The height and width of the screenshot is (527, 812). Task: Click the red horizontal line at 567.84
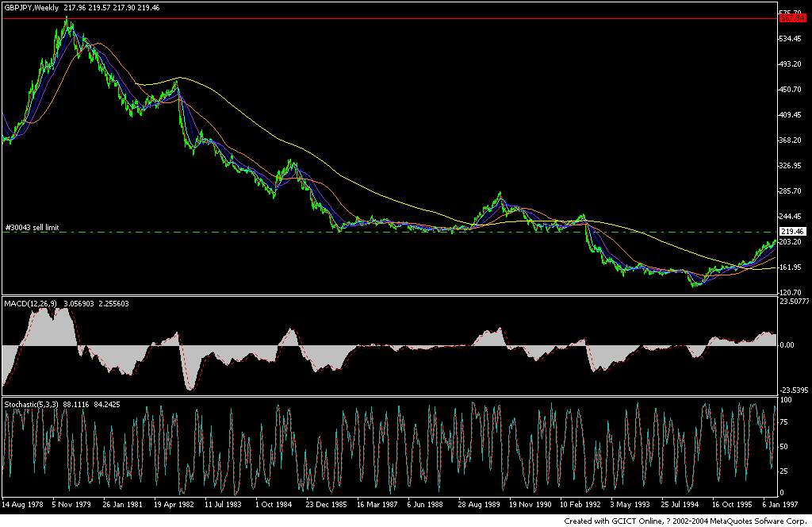click(389, 19)
